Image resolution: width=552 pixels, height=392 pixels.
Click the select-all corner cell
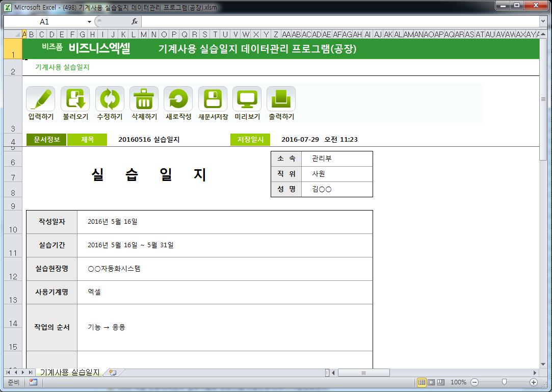point(13,34)
